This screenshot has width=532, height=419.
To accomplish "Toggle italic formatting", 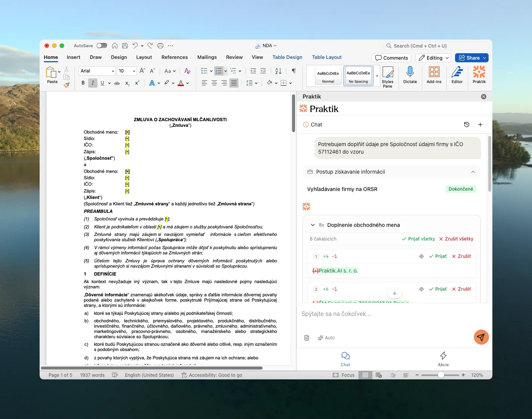I will (92, 83).
